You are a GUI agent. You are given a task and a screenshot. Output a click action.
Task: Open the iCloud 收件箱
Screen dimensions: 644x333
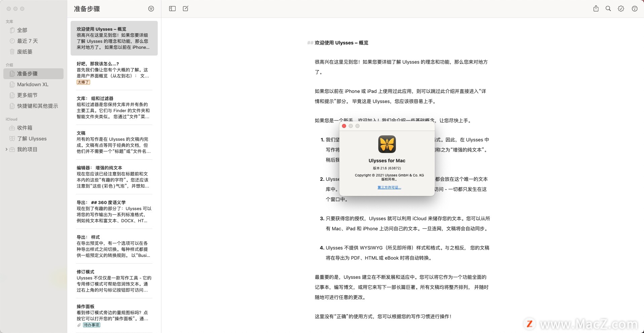coord(33,128)
